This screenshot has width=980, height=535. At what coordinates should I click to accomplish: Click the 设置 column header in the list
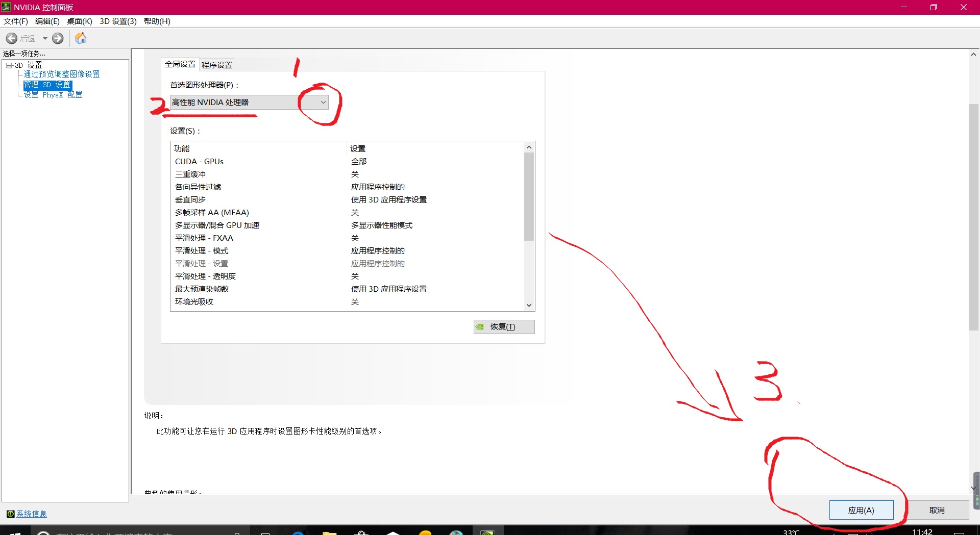tap(435, 148)
